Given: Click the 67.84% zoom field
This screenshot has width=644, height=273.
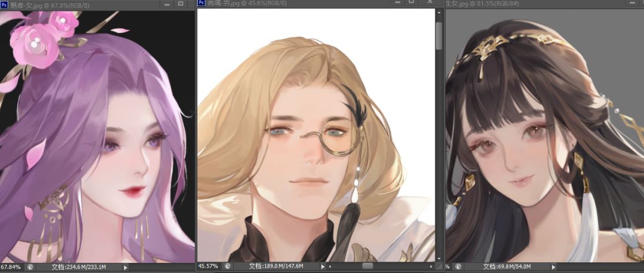Looking at the screenshot, I should [10, 267].
